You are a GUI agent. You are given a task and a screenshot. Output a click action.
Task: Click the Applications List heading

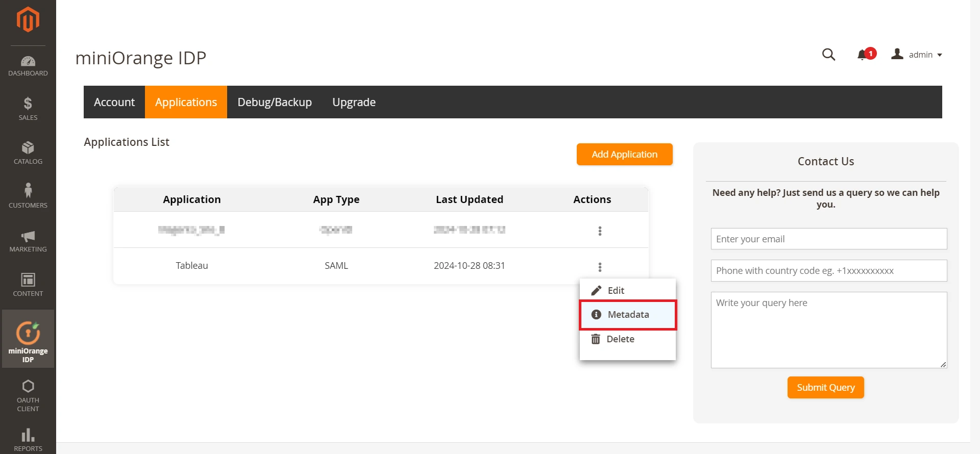[127, 142]
